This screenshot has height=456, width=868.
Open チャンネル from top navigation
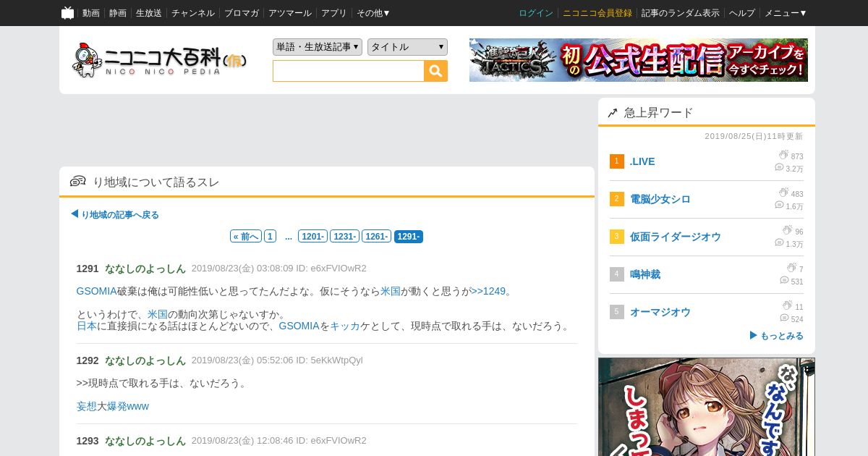193,13
